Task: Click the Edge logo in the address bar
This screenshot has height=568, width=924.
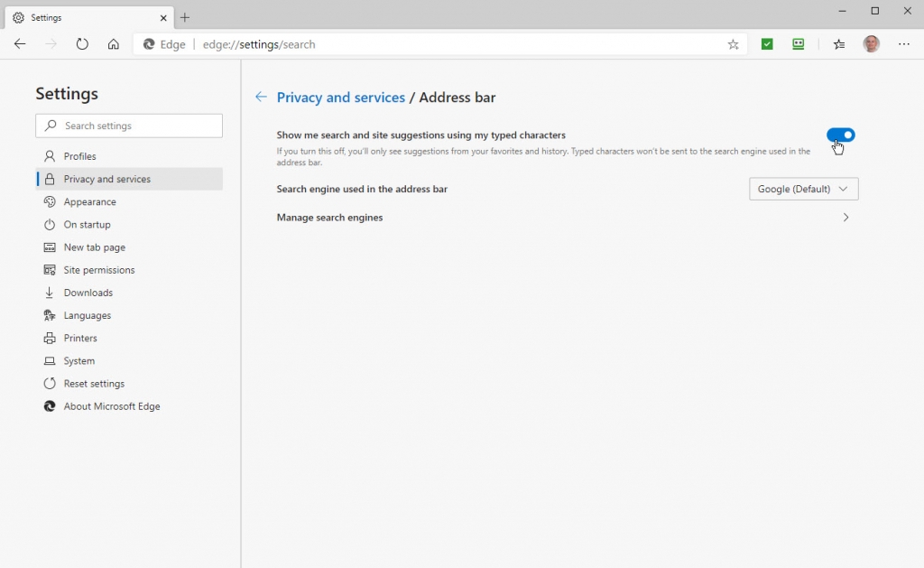Action: click(x=149, y=43)
